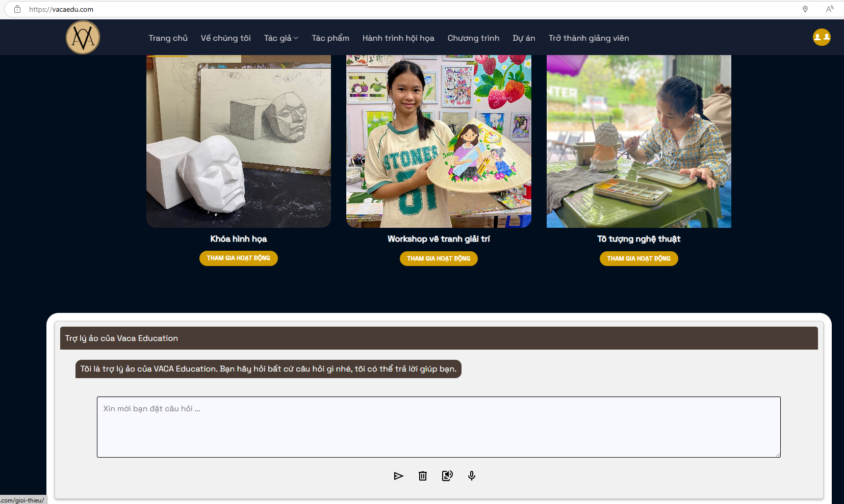The image size is (844, 504).
Task: Click the browser address bar URL
Action: click(x=61, y=9)
